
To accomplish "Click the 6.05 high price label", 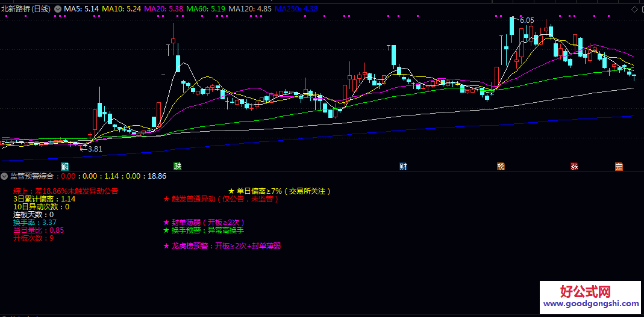I will click(527, 20).
